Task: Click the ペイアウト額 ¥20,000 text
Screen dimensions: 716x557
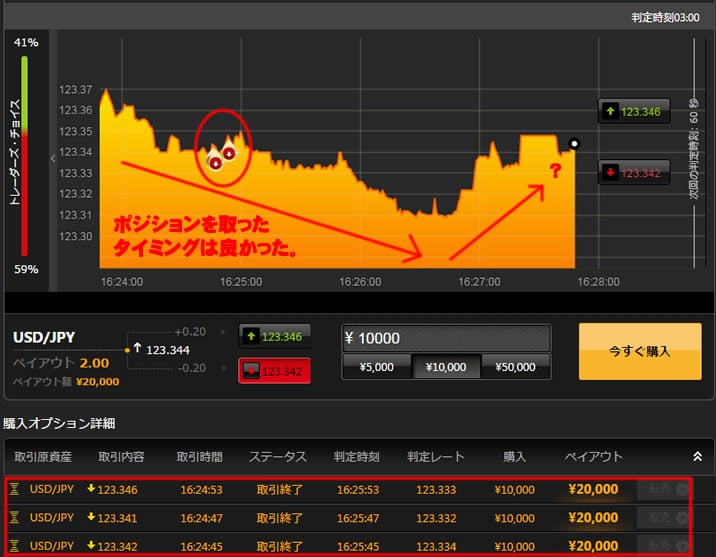Action: tap(66, 382)
